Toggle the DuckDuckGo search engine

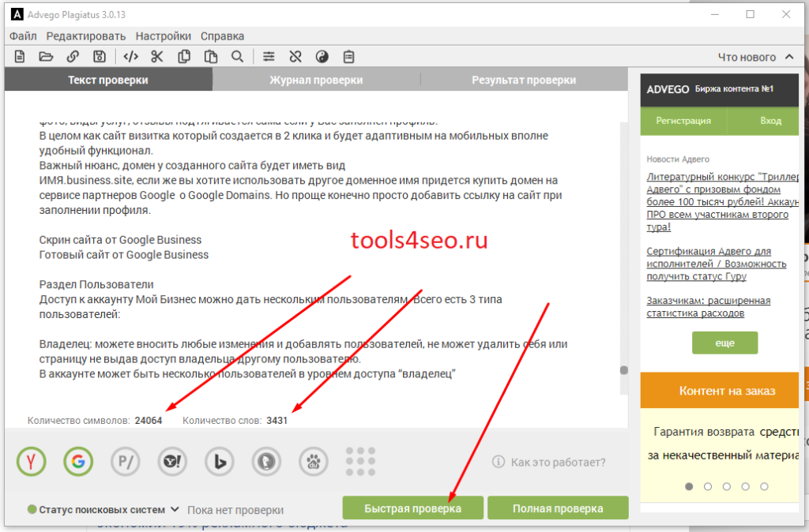pyautogui.click(x=266, y=462)
